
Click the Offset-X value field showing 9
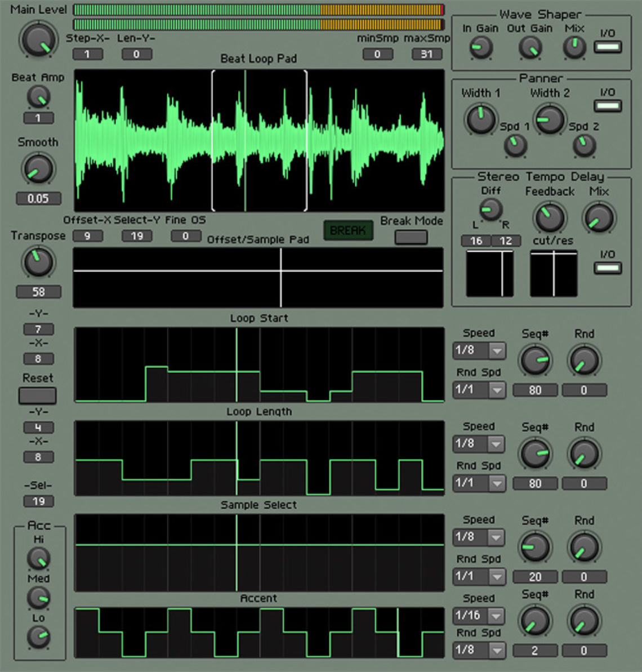tap(87, 236)
